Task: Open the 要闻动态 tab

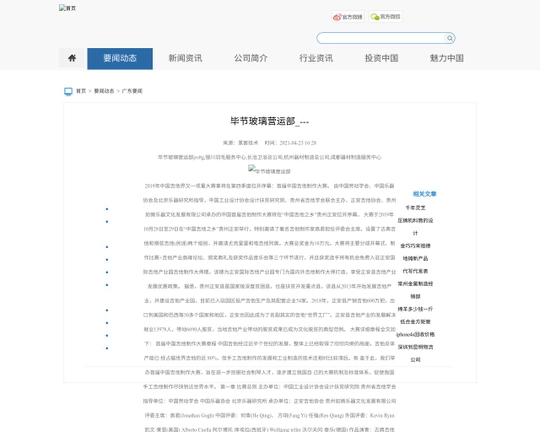Action: 120,59
